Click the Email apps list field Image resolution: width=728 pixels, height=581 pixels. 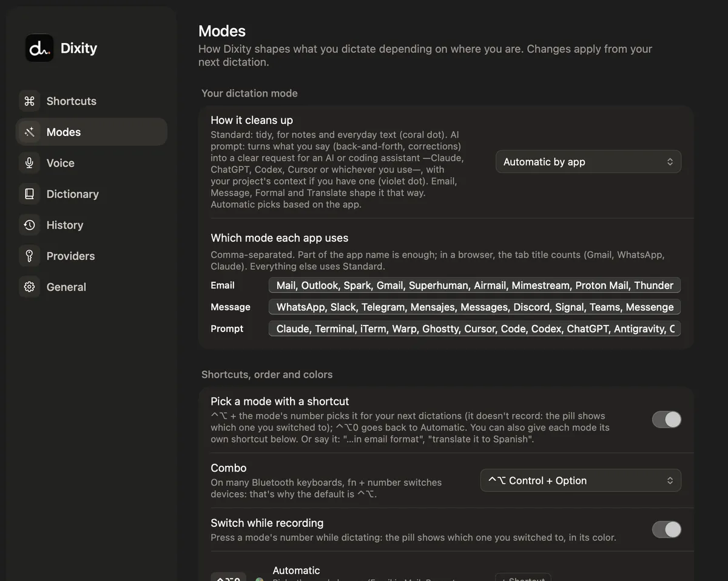tap(474, 285)
